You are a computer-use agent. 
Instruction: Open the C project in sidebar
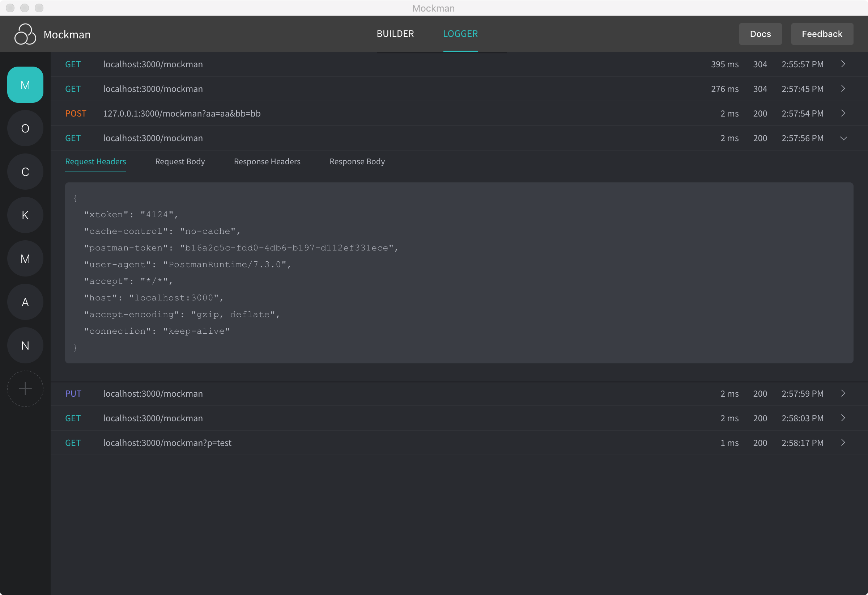[x=25, y=172]
